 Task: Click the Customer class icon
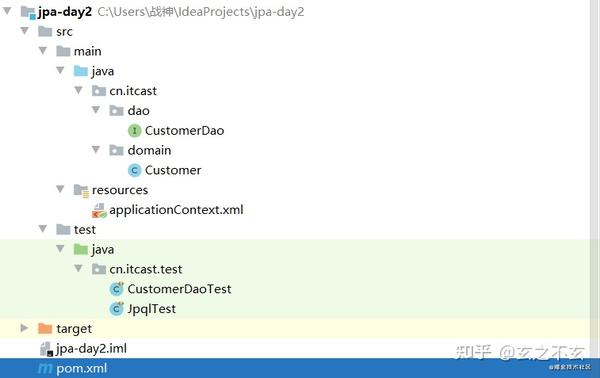[134, 170]
